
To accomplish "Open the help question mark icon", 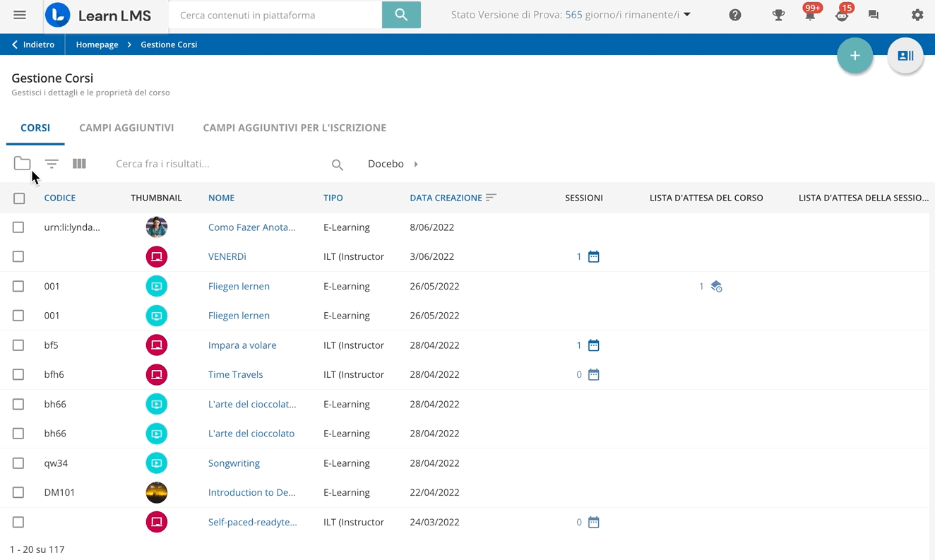I will point(735,15).
